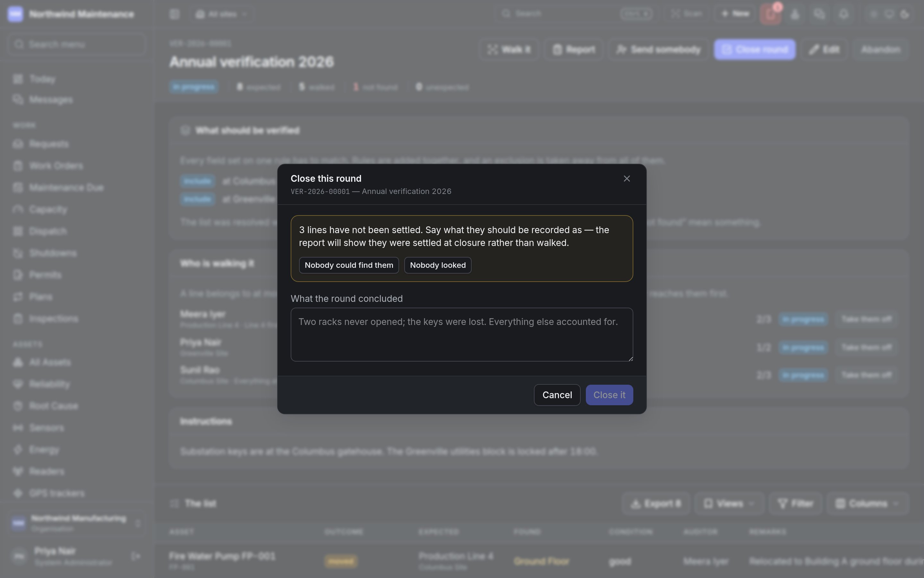
Task: Open Inspections in the sidebar
Action: coord(76,319)
